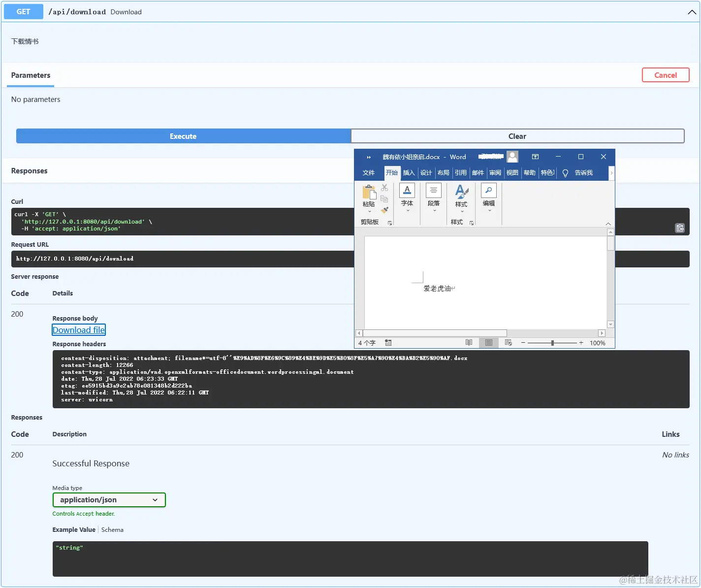
Task: Click the Paste clipboard icon in Word
Action: tap(369, 192)
